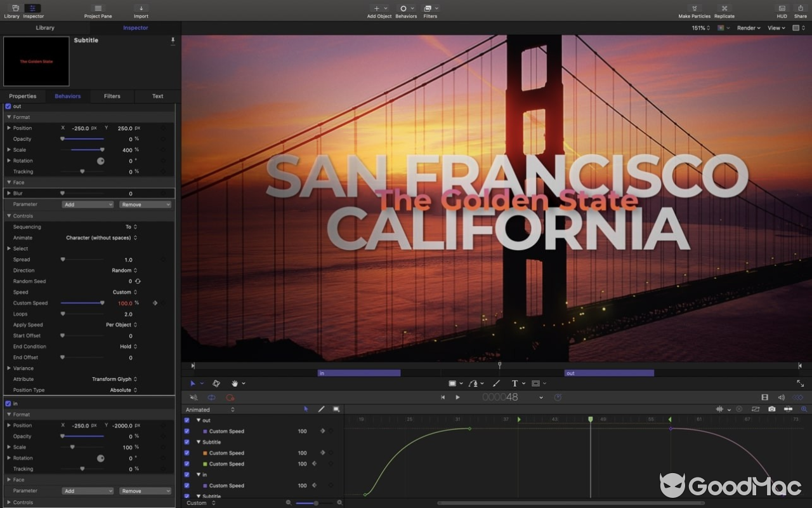Take a snapshot with the camera icon
The image size is (812, 508).
(771, 409)
